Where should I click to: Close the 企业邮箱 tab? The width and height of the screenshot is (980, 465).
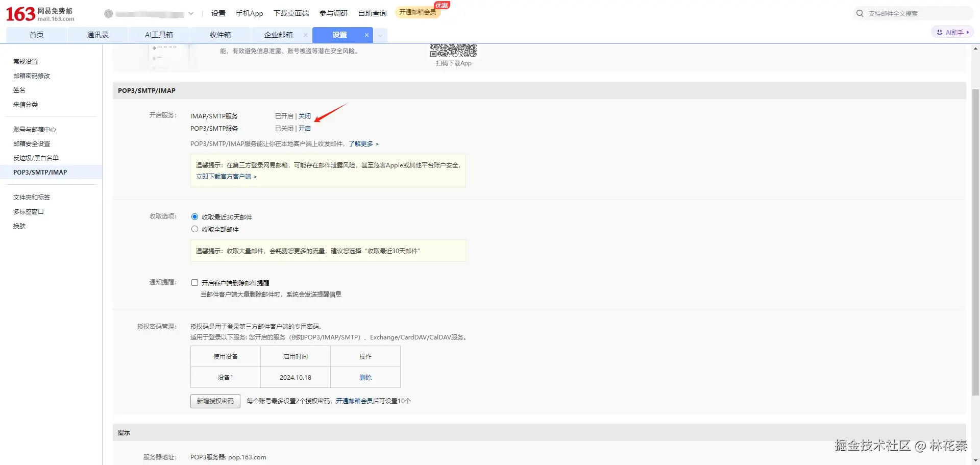click(305, 35)
